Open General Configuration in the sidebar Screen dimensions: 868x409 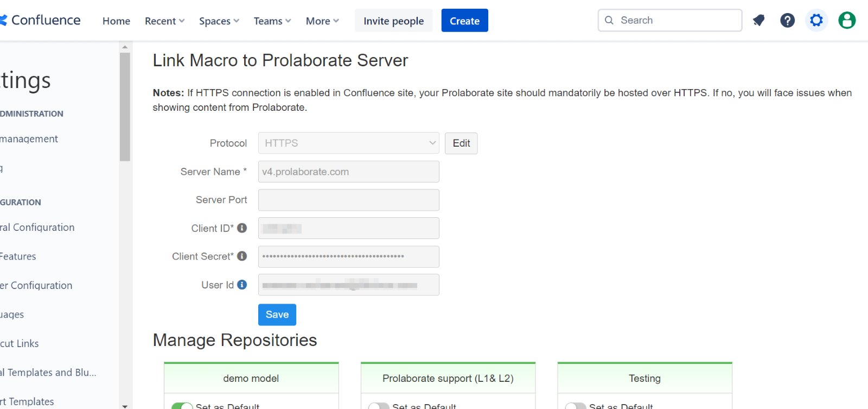37,227
